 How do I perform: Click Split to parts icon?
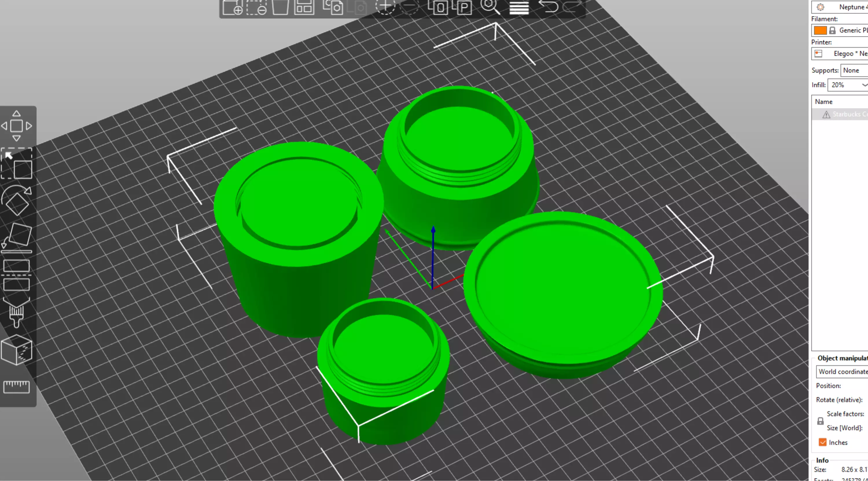(x=462, y=7)
